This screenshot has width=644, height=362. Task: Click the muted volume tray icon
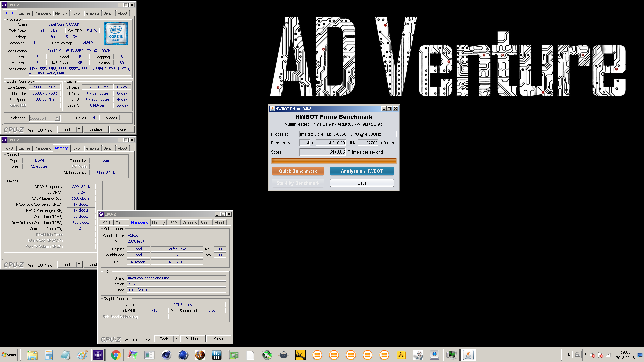(593, 355)
